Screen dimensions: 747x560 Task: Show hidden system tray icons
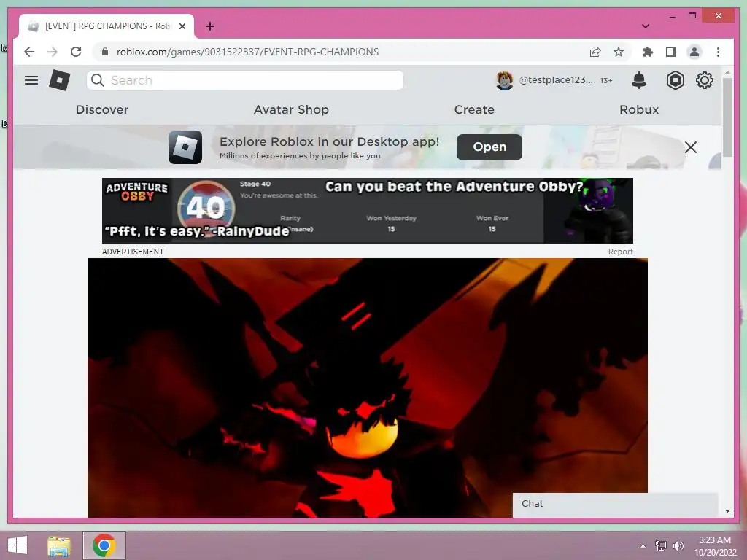(643, 546)
